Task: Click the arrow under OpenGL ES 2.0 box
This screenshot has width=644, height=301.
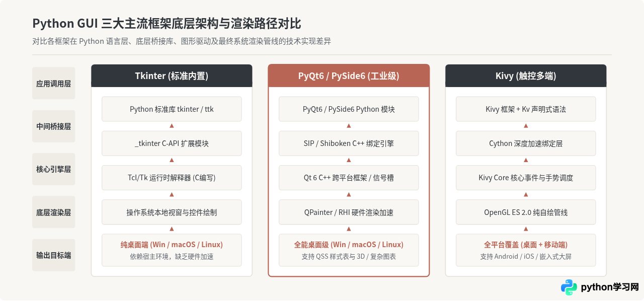Action: [526, 229]
